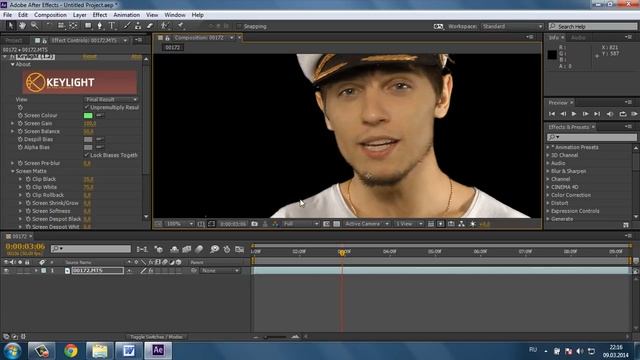
Task: Select the Puppet Pin tool
Action: click(x=180, y=26)
